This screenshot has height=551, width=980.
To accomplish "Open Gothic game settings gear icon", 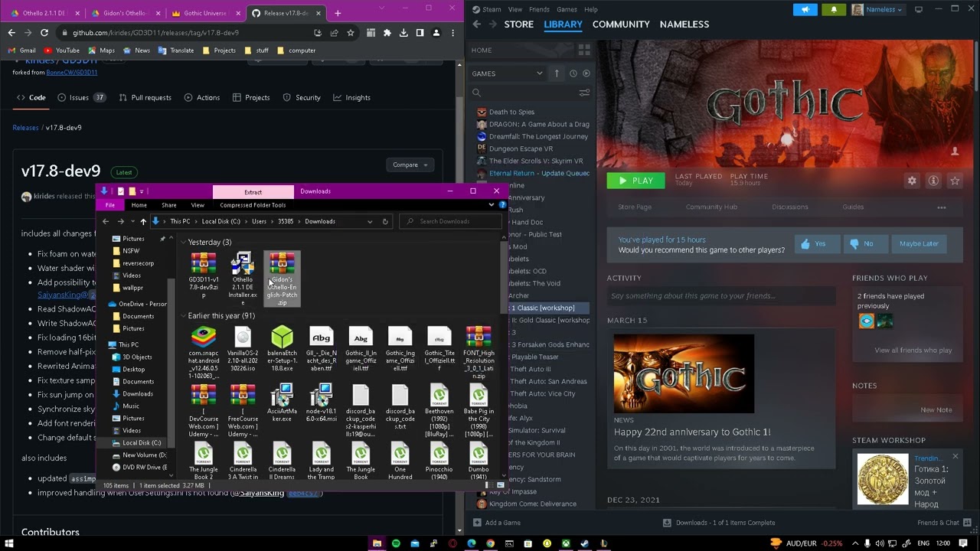I will [x=912, y=181].
